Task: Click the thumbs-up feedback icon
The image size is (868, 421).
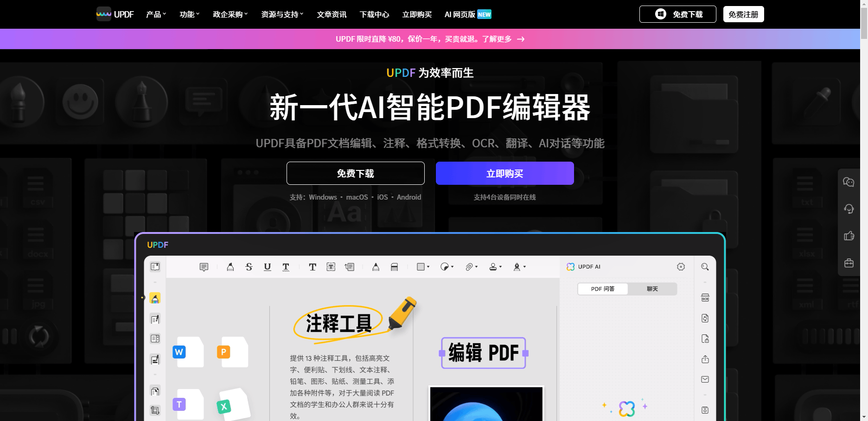Action: (849, 236)
